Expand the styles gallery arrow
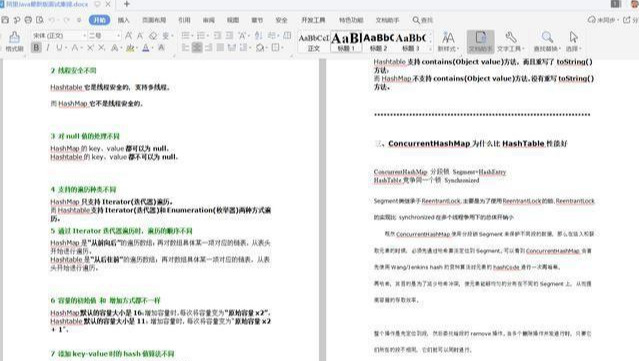639x361 pixels. click(430, 48)
